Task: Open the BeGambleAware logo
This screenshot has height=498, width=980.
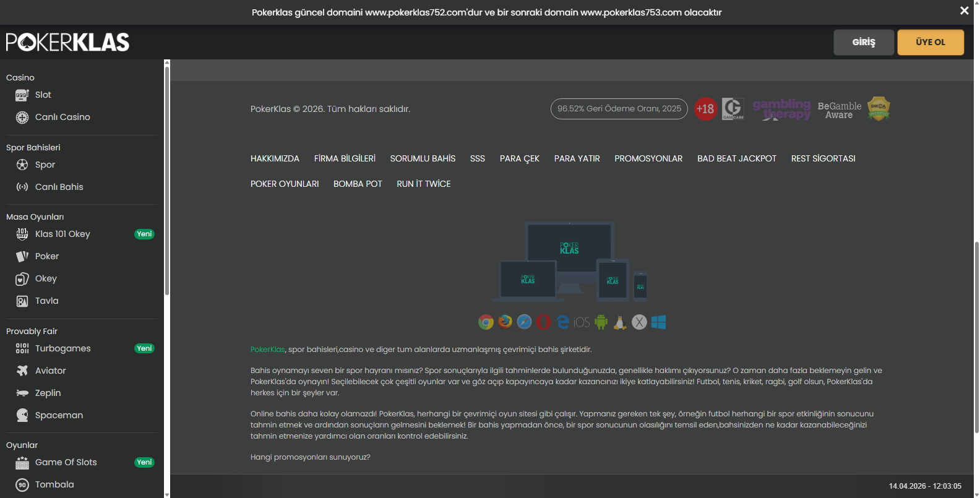Action: pyautogui.click(x=840, y=110)
